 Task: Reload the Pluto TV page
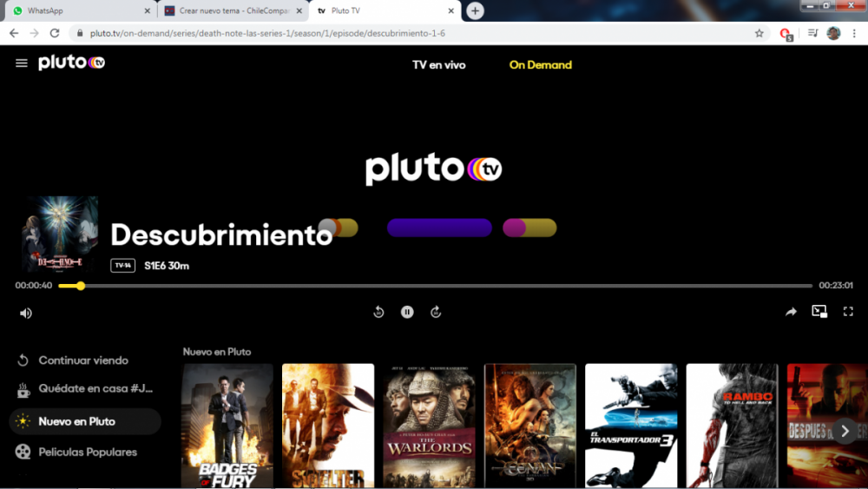[54, 33]
